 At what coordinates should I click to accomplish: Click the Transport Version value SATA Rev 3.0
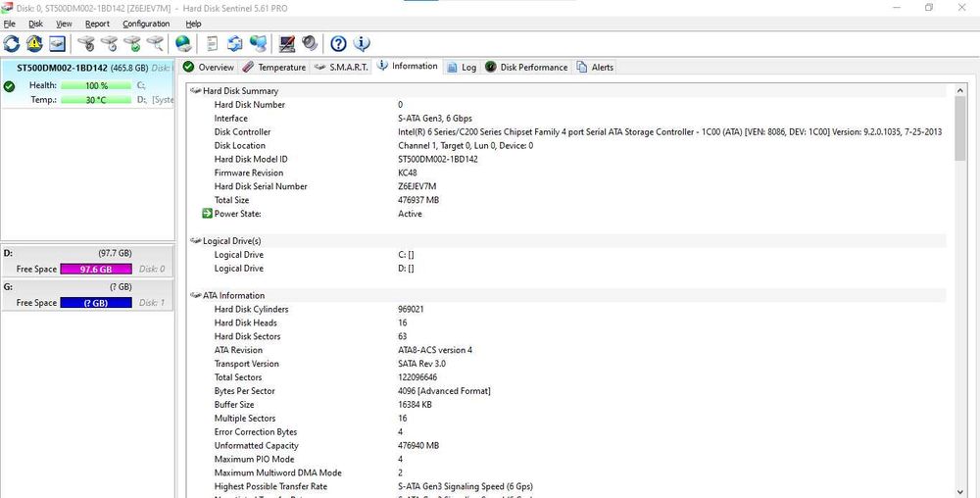pos(421,364)
